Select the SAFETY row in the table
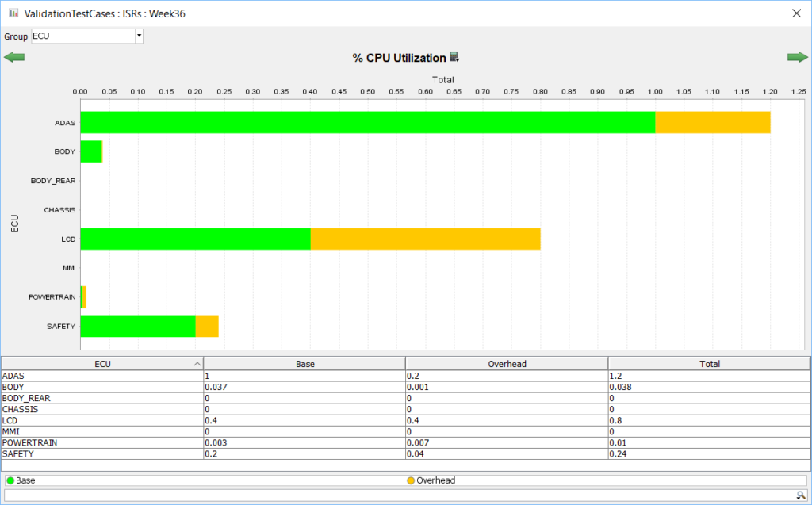 tap(405, 453)
